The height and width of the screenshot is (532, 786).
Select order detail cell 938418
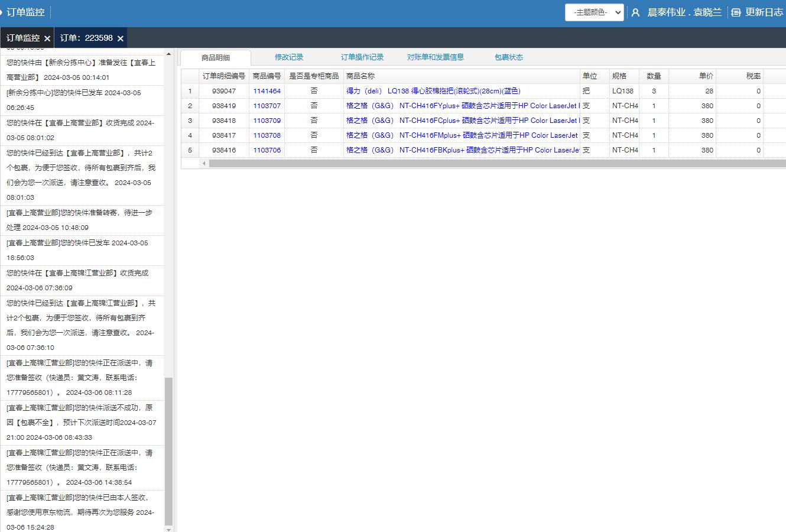click(x=224, y=121)
